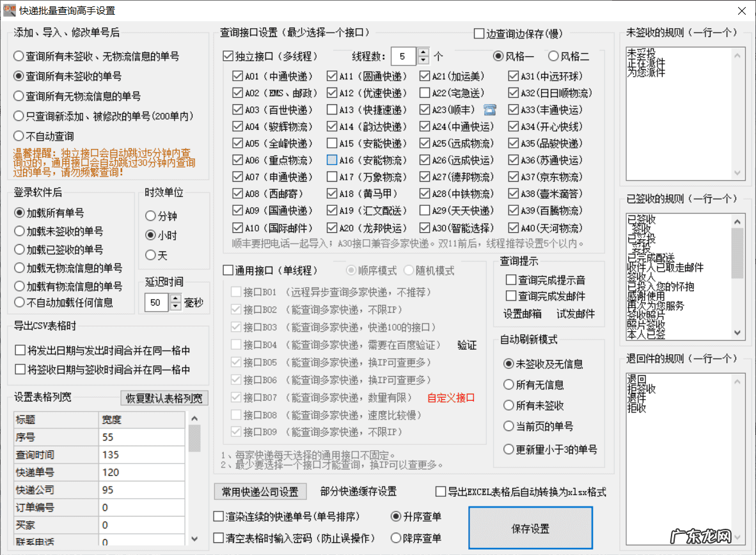Switch to 降序查单 order
The width and height of the screenshot is (756, 555).
397,538
